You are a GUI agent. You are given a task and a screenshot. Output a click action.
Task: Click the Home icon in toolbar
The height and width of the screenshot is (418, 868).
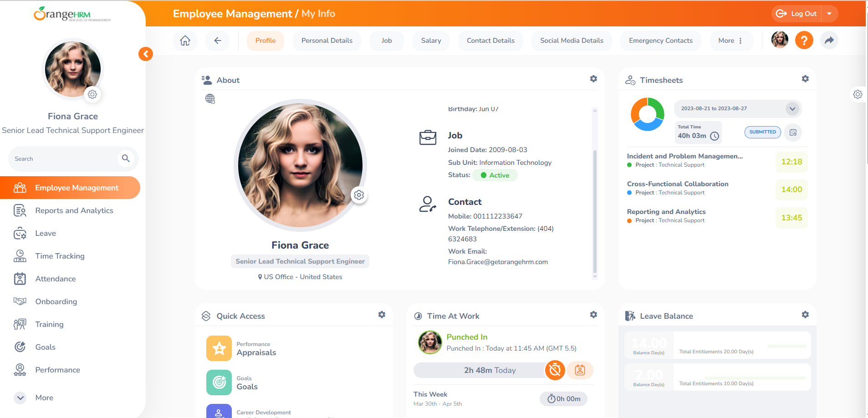click(185, 41)
